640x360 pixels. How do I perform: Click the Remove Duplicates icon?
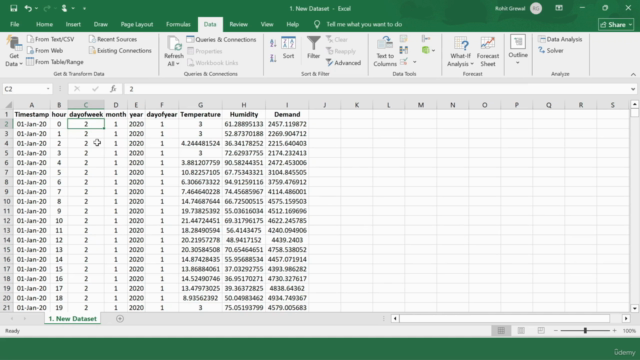(404, 50)
